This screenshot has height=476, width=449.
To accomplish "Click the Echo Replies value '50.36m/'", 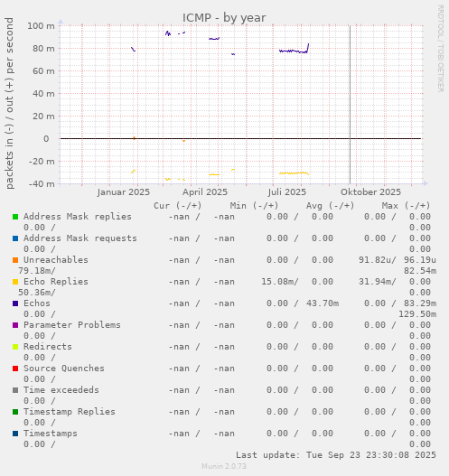I will 37,293.
